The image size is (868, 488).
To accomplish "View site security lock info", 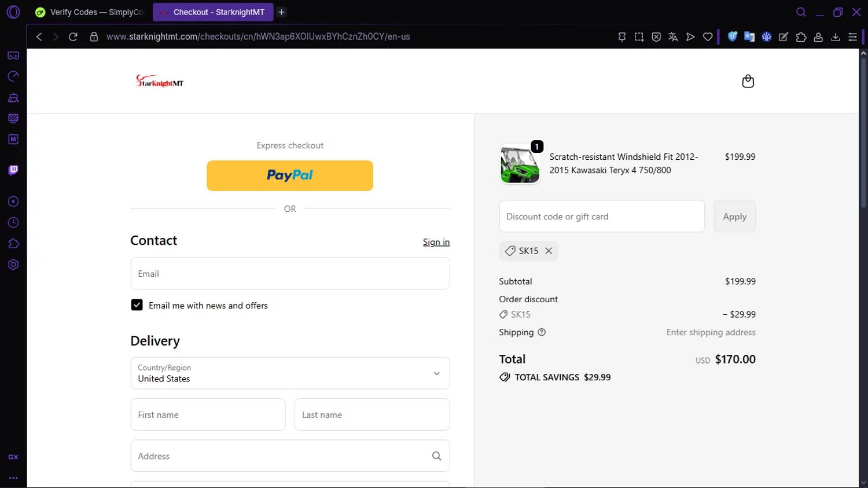I will pyautogui.click(x=94, y=36).
